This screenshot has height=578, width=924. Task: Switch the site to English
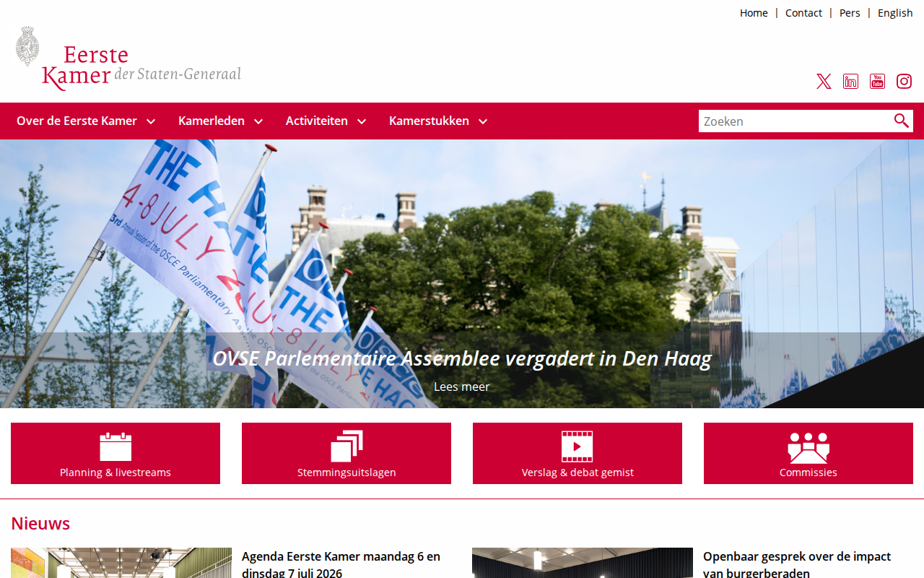(x=895, y=13)
